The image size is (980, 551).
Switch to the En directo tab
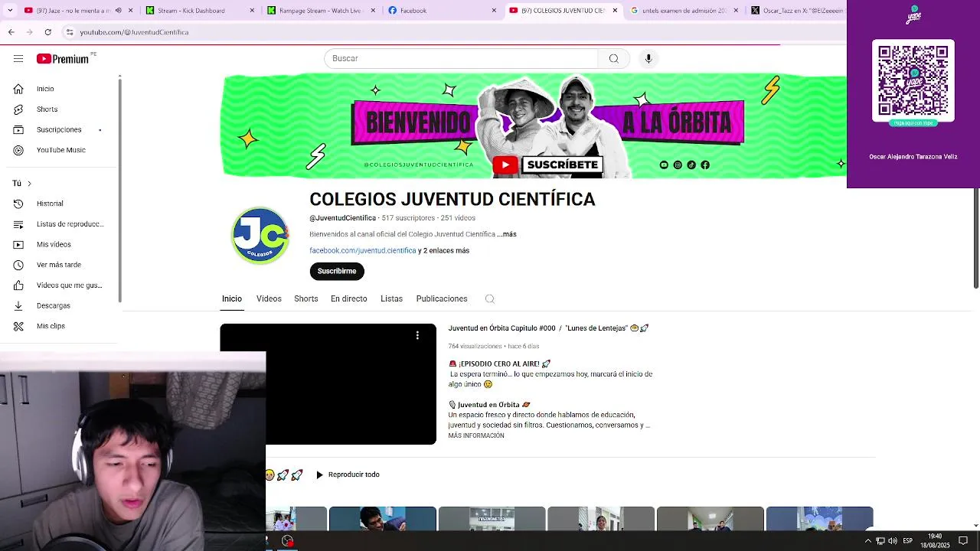click(x=349, y=298)
